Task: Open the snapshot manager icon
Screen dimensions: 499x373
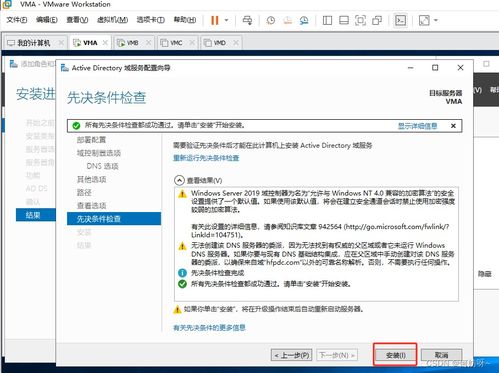Action: (x=304, y=20)
